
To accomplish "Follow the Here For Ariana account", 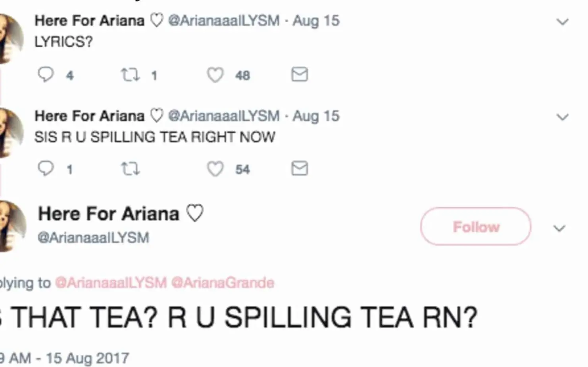I will tap(475, 226).
